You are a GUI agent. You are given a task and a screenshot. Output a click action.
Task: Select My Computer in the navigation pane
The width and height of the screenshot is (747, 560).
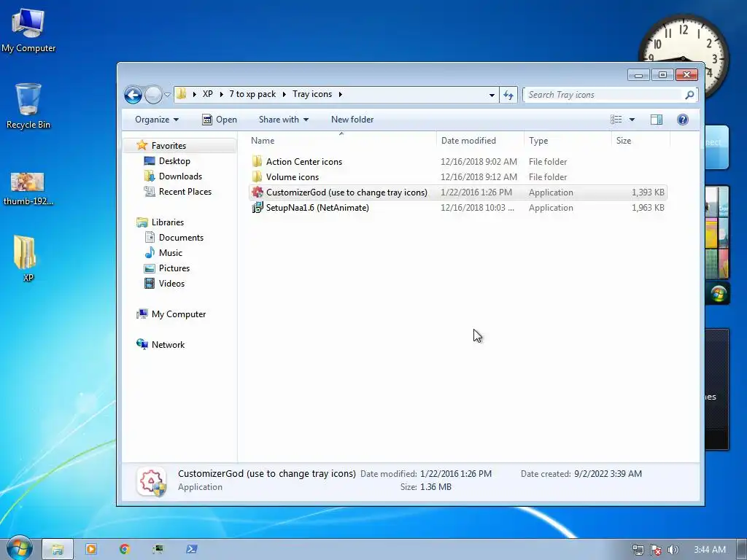point(179,314)
